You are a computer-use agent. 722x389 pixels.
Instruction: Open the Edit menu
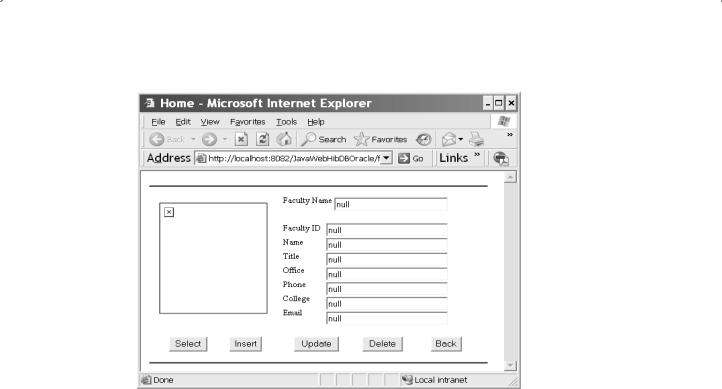[183, 122]
